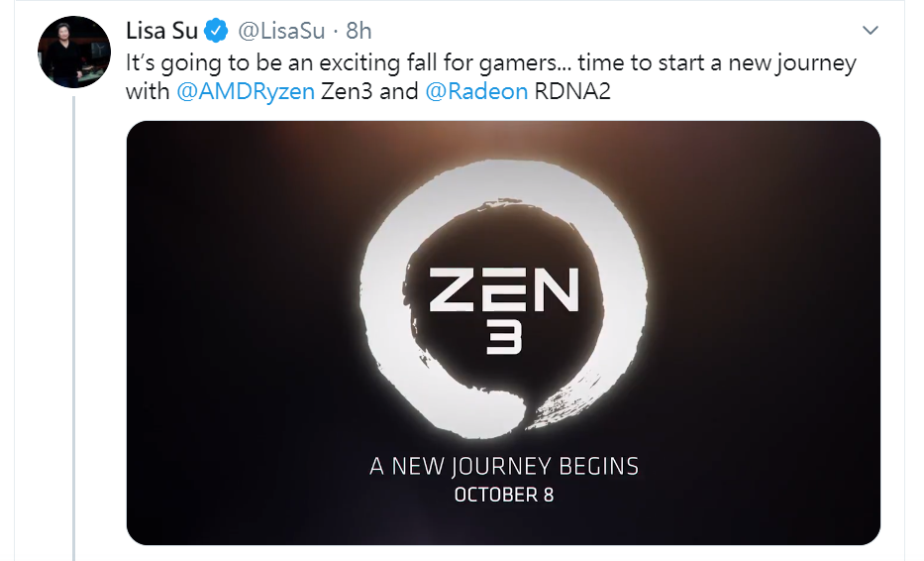Click the A NEW JOURNEY BEGINS caption
The image size is (924, 561).
click(504, 466)
